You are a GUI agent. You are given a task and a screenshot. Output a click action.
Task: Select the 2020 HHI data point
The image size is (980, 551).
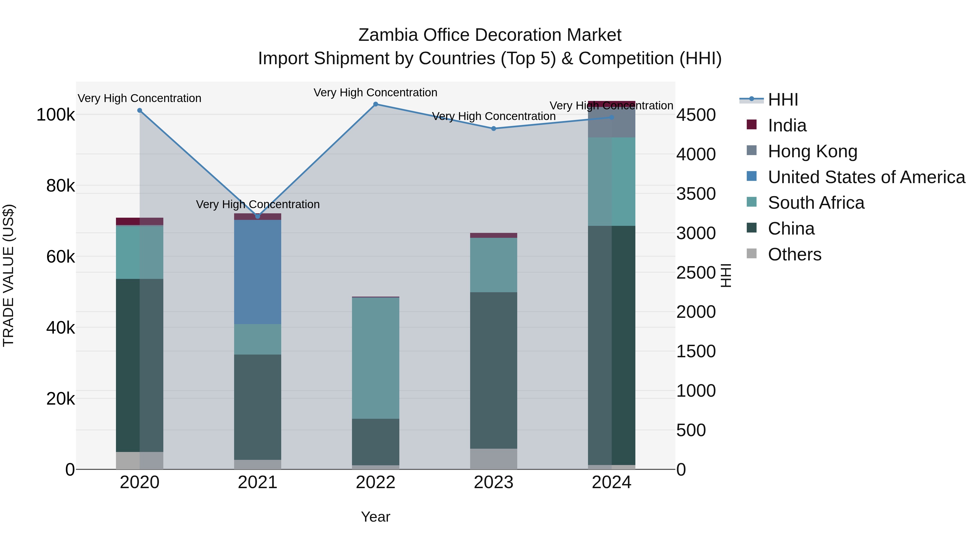coord(140,111)
